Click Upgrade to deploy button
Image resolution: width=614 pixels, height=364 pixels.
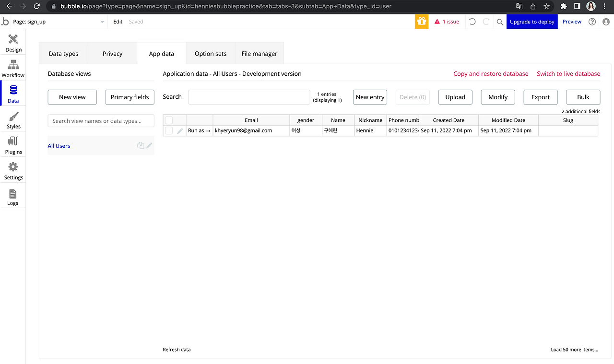[x=532, y=22]
